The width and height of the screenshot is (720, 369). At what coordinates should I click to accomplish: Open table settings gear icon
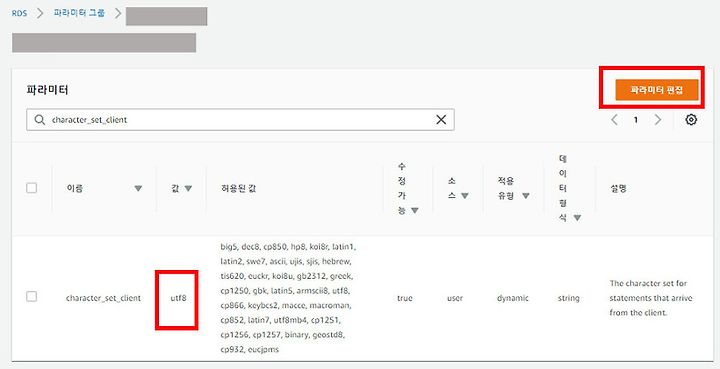(691, 120)
